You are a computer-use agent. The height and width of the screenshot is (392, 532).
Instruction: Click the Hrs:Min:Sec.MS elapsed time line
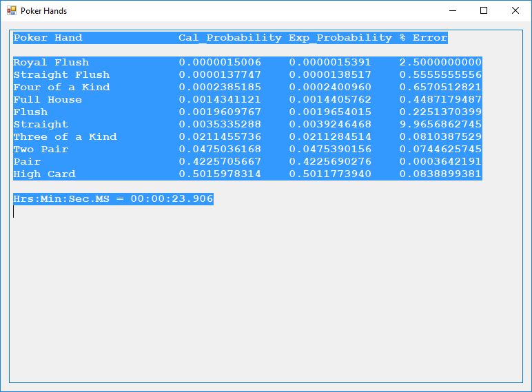tap(113, 199)
